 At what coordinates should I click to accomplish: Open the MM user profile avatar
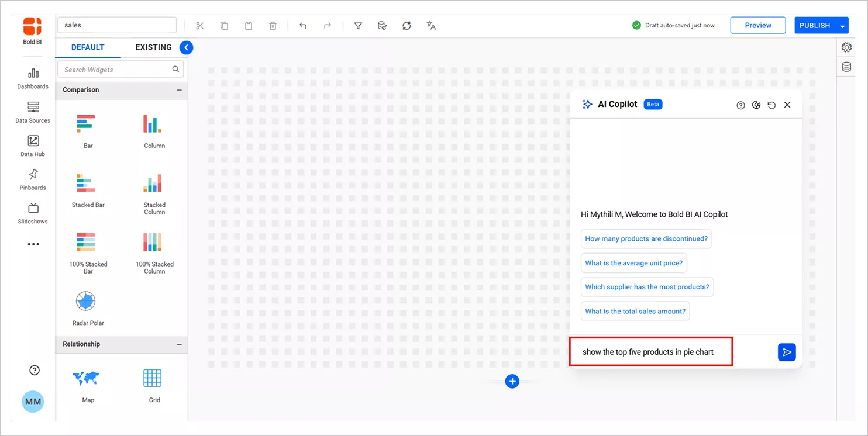point(33,402)
